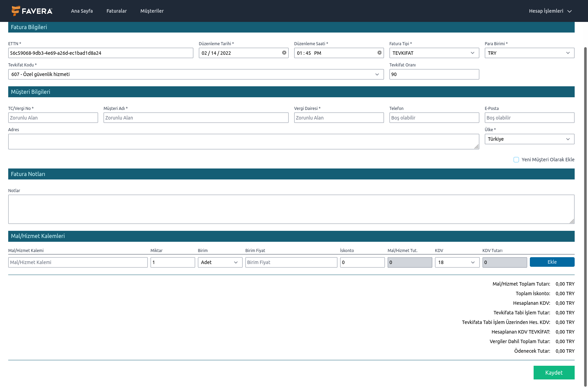Select the Ülke country dropdown
The image size is (588, 388).
click(x=529, y=139)
